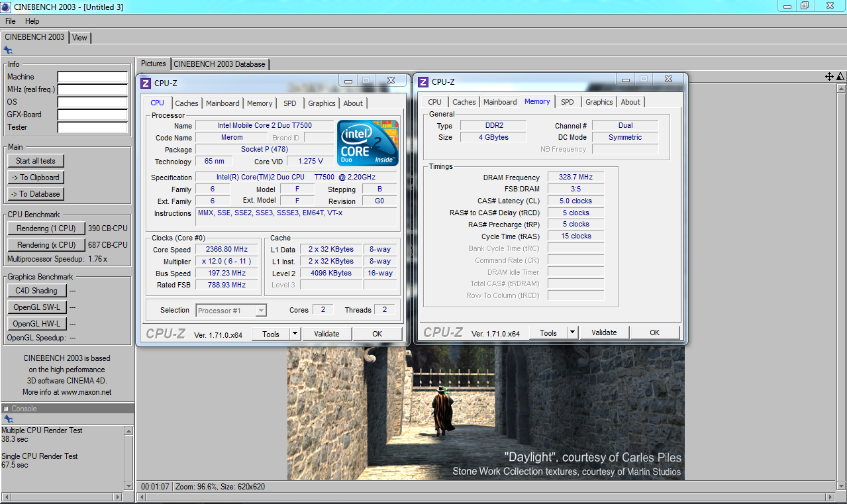Screen dimensions: 847x504
Task: Select the four-arrow move view icon
Action: [829, 77]
